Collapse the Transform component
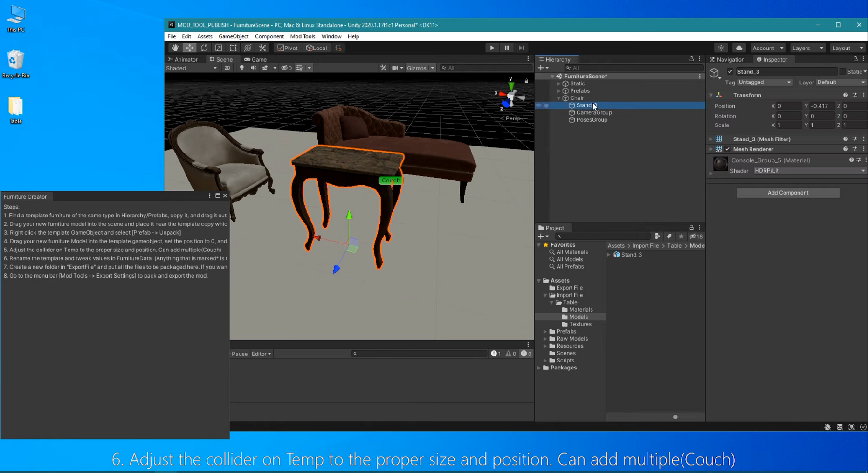This screenshot has width=868, height=473. click(x=711, y=95)
